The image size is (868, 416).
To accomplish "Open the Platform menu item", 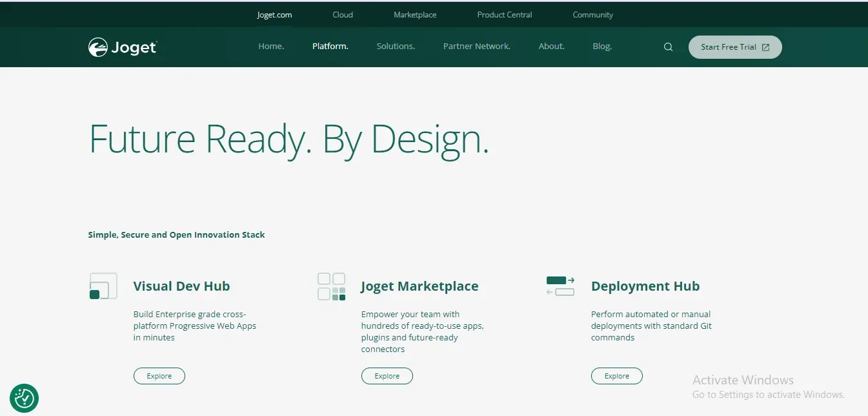I will [x=330, y=47].
